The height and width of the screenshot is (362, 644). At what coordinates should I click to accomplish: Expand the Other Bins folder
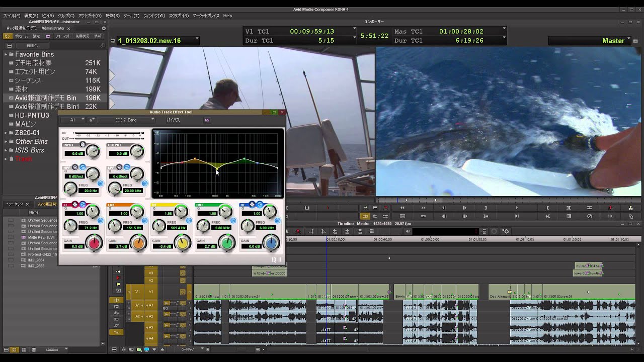pos(6,141)
